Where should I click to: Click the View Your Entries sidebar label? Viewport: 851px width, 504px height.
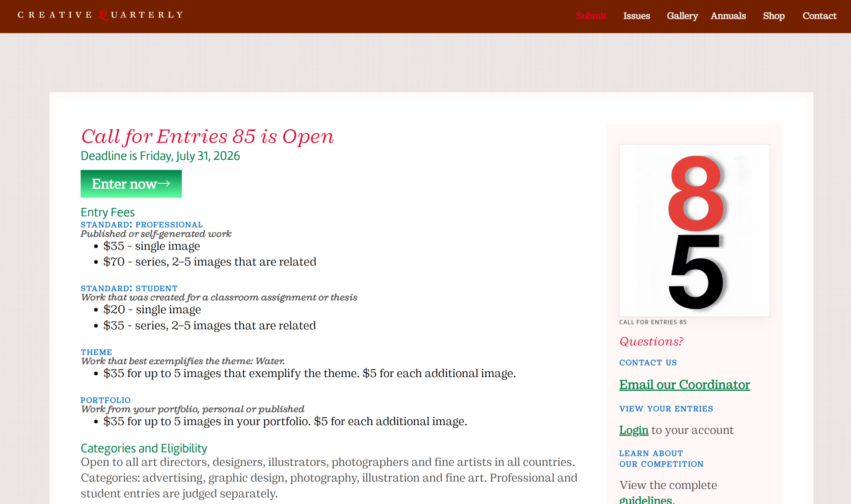point(666,409)
